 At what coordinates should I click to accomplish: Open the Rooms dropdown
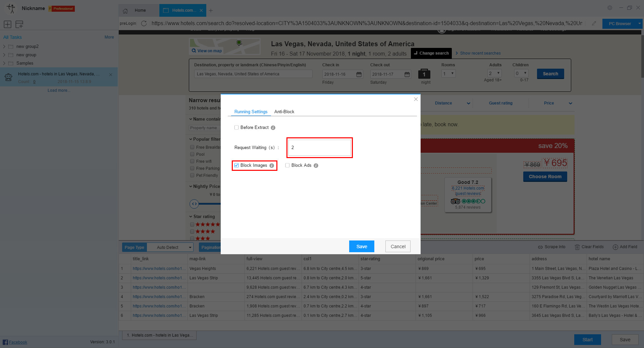448,74
